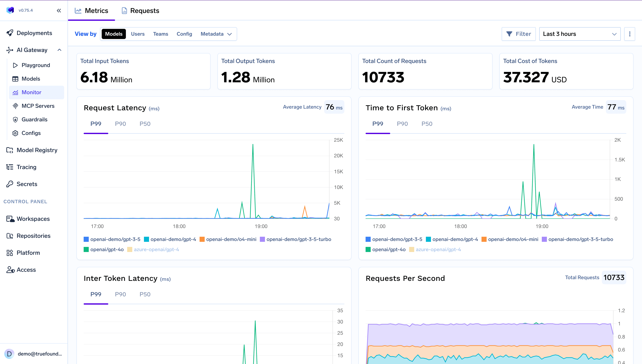Collapse the AI Gateway section

point(59,50)
